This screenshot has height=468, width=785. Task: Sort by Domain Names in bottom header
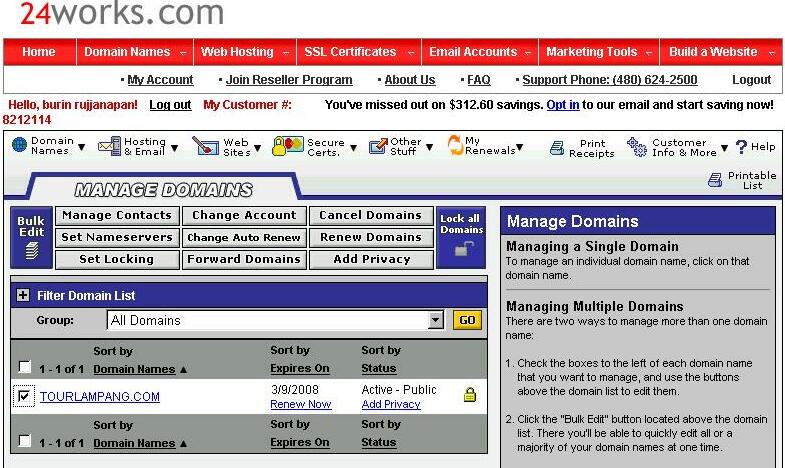click(x=134, y=443)
